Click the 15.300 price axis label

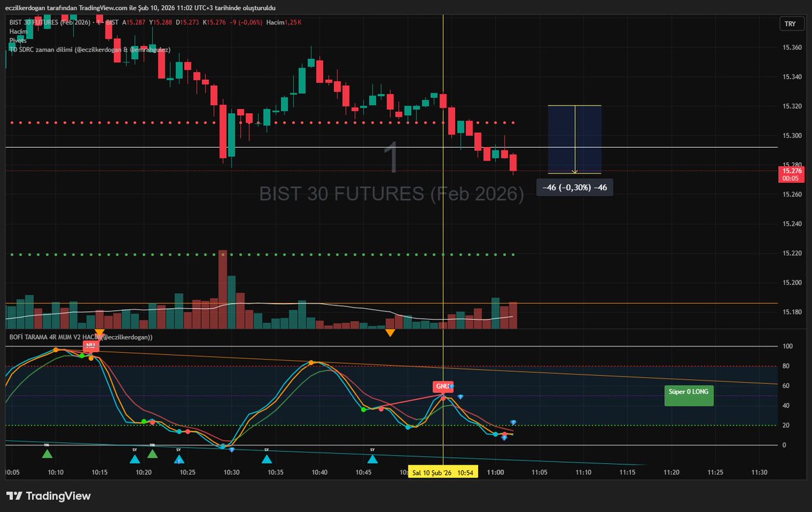click(x=792, y=135)
